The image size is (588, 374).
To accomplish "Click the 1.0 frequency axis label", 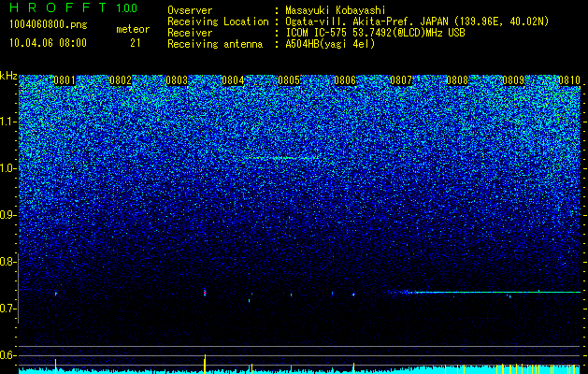I will 7,168.
